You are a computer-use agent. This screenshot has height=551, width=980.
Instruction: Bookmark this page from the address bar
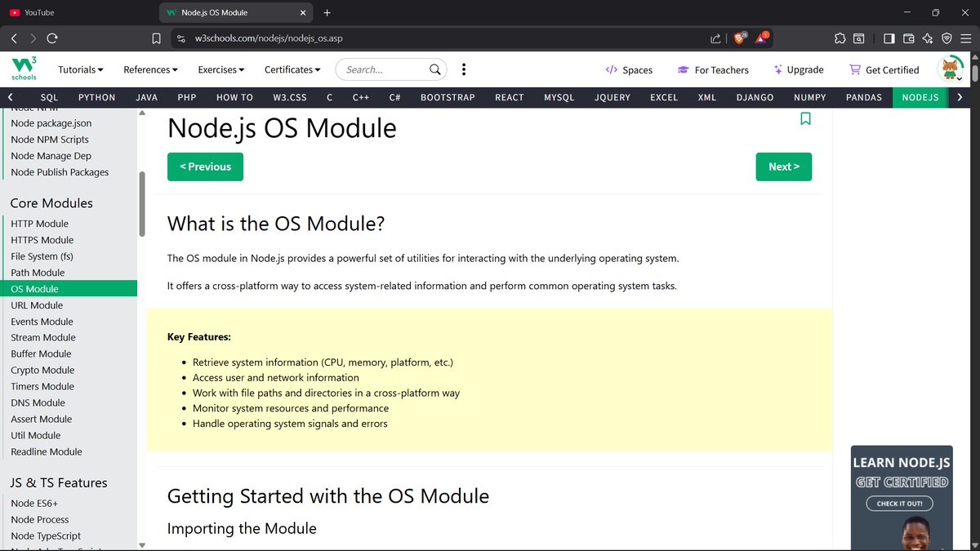156,38
